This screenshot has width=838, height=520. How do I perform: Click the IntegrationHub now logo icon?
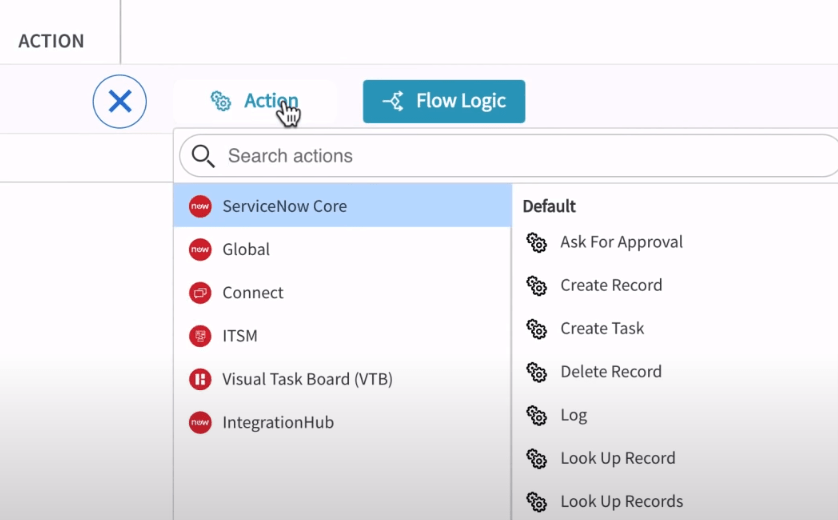pos(200,423)
